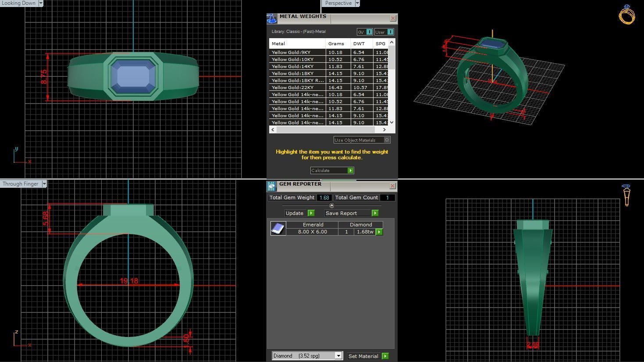Screen dimensions: 644x362
Task: Select the Yellow Gold:14KY row
Action: point(329,66)
